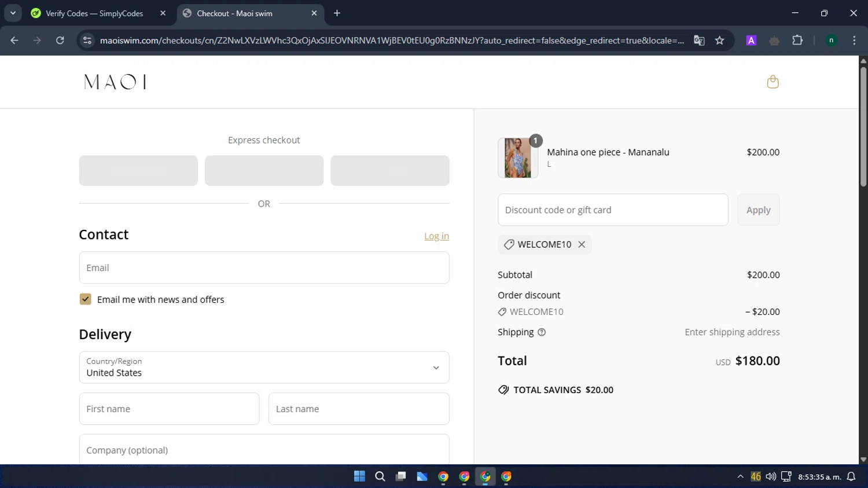The width and height of the screenshot is (868, 488).
Task: Open the taskbar clock showing 8:53:35 a. m.
Action: [x=819, y=477]
